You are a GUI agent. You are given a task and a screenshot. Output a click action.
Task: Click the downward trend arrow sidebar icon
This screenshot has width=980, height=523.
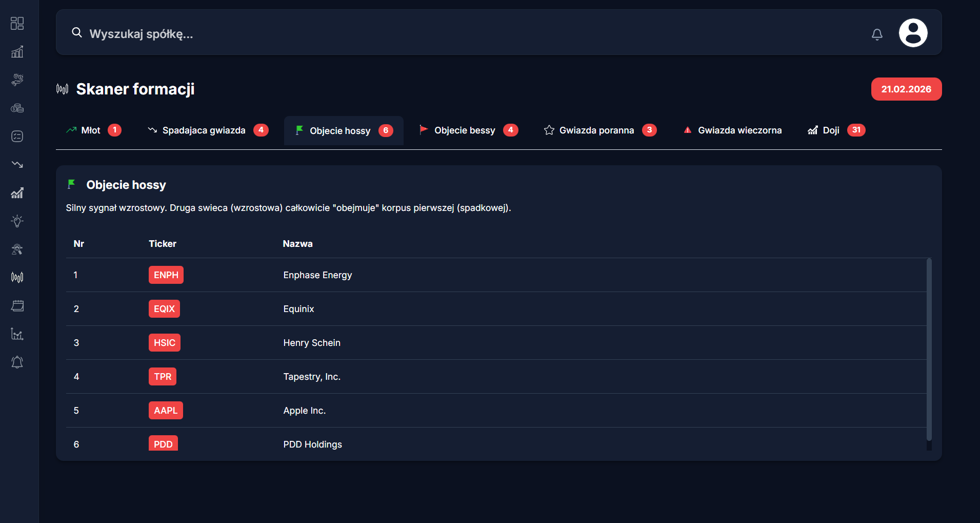(17, 165)
